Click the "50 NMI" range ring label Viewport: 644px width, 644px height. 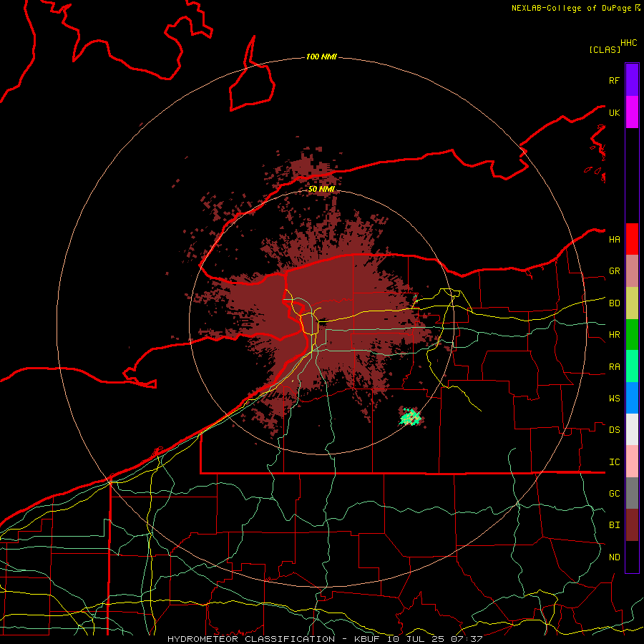(x=321, y=189)
